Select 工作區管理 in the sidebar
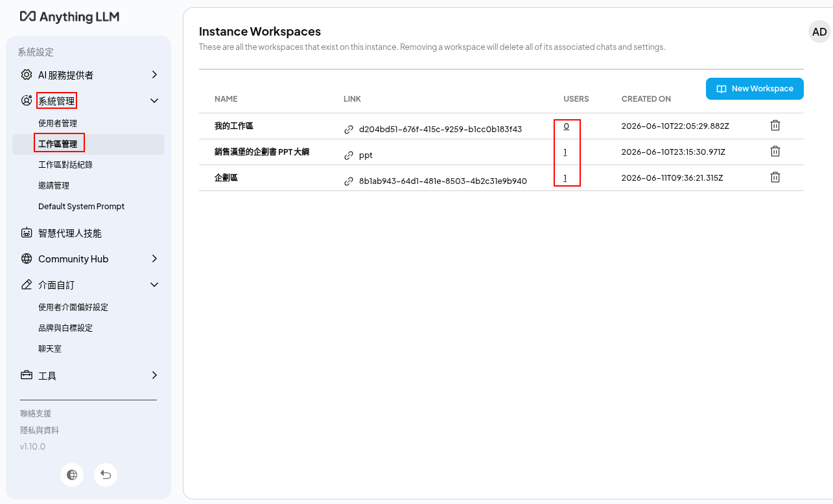 pyautogui.click(x=88, y=144)
